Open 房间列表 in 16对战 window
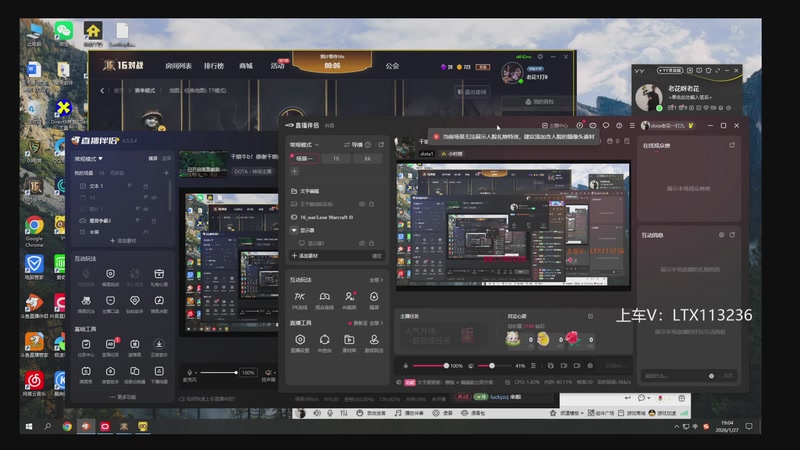 pos(179,66)
